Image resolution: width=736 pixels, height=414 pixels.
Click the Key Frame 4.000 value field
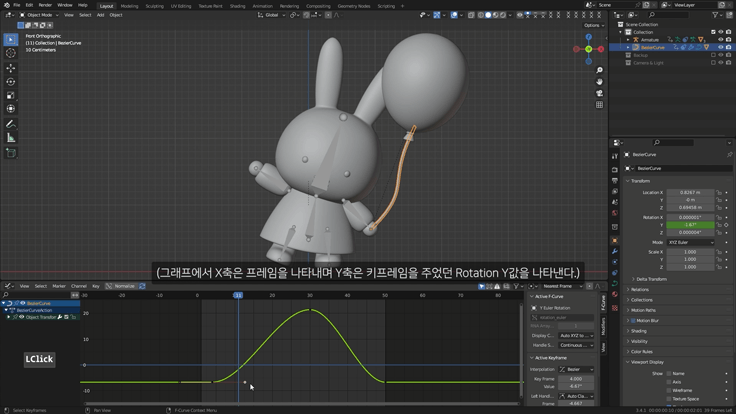pyautogui.click(x=576, y=379)
